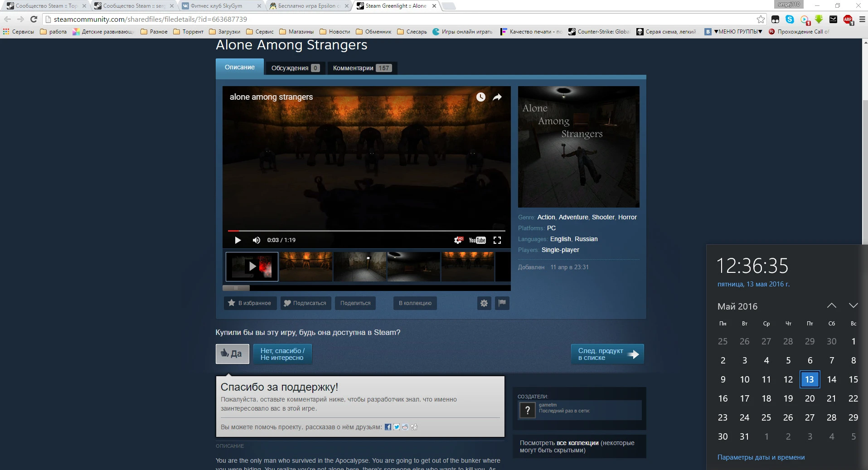Share on Reddit icon

[x=405, y=427]
